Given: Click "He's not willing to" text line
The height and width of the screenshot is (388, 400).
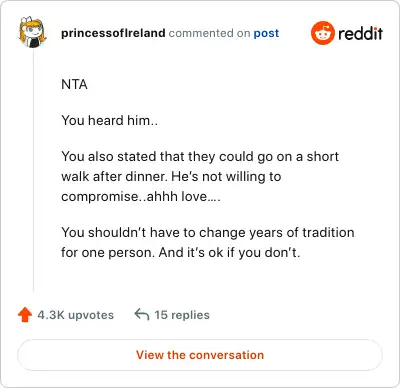Looking at the screenshot, I should coord(226,177).
